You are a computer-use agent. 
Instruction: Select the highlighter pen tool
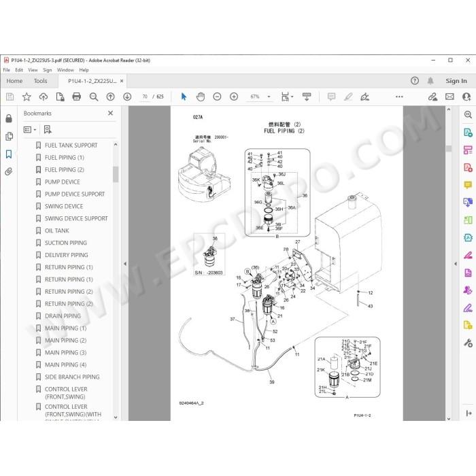pos(348,97)
